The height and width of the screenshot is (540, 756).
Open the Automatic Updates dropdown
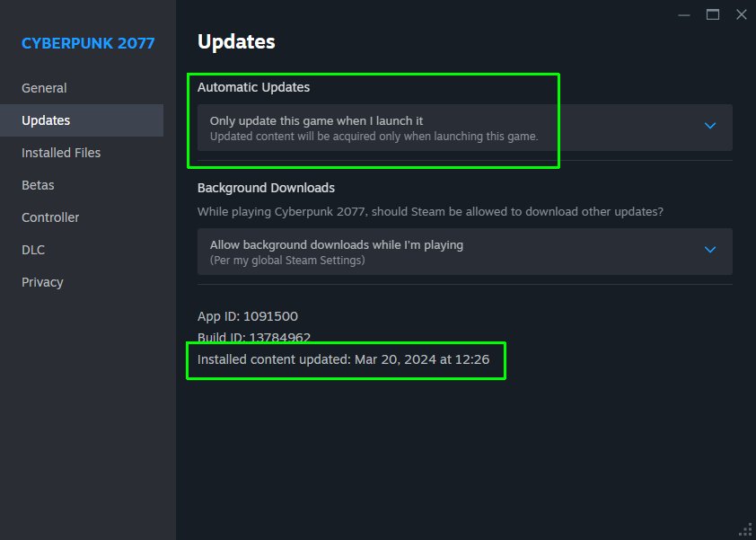click(x=465, y=128)
